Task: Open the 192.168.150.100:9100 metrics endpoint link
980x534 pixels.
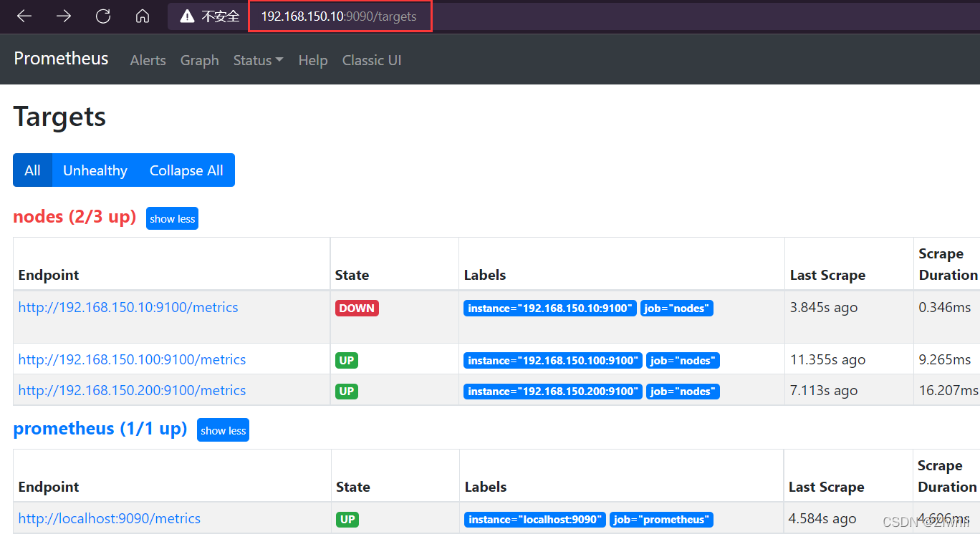Action: coord(132,360)
